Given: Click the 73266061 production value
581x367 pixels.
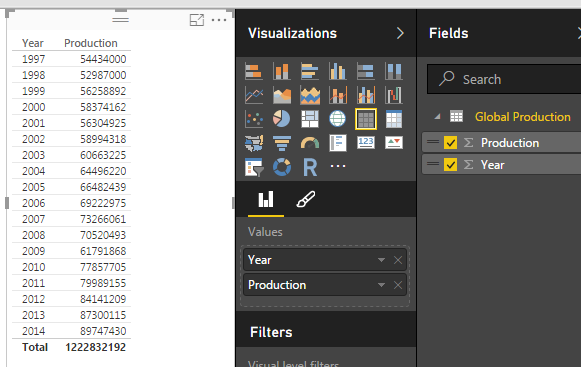Looking at the screenshot, I should point(103,219).
